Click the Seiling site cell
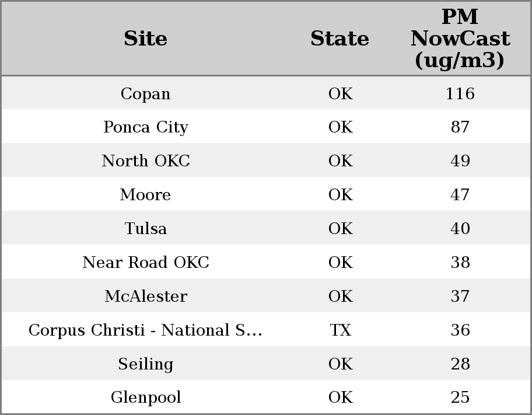Viewport: 532px width, 415px height. tap(145, 364)
